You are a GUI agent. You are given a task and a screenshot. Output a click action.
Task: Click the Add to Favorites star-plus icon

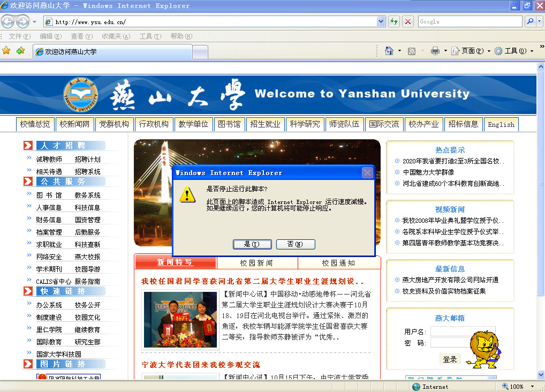[x=20, y=51]
